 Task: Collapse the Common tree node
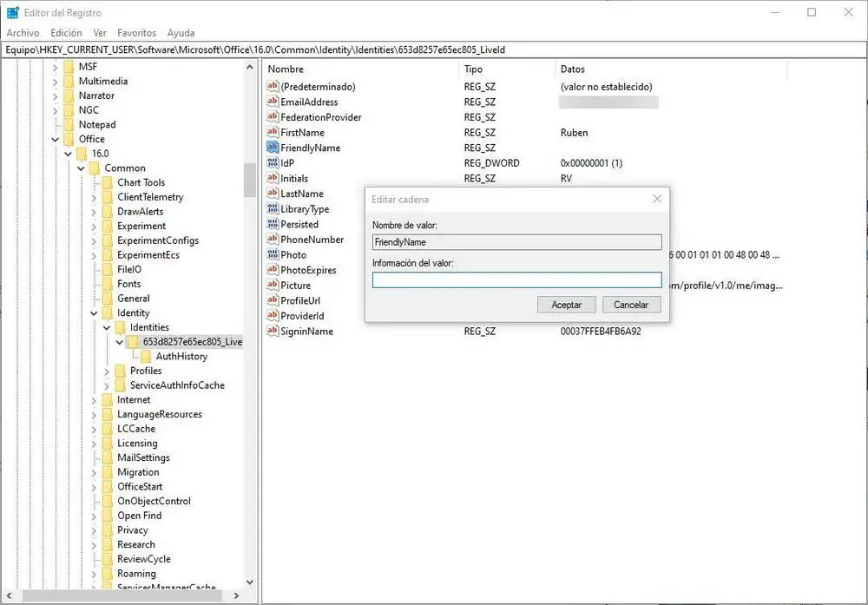coord(81,168)
